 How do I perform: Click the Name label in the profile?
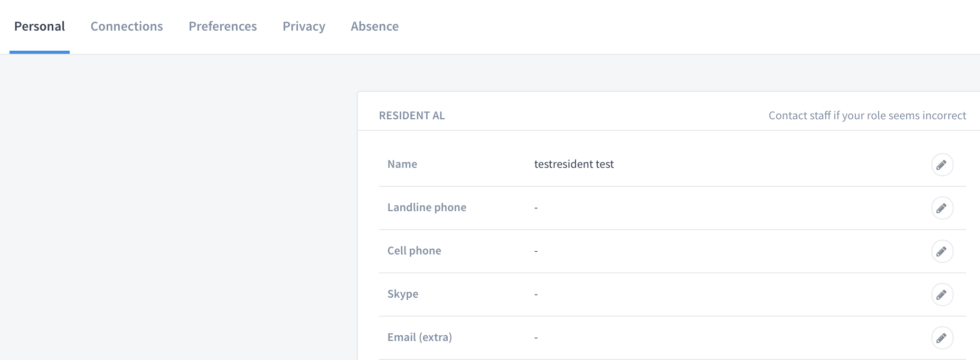[402, 164]
